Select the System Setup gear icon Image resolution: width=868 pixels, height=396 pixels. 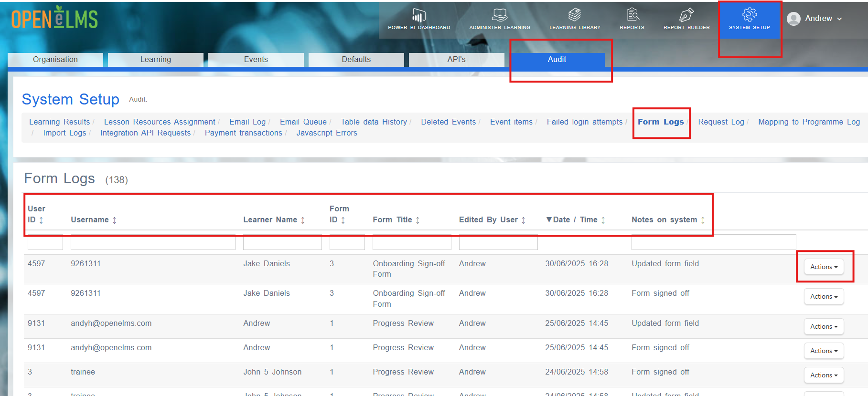click(750, 15)
